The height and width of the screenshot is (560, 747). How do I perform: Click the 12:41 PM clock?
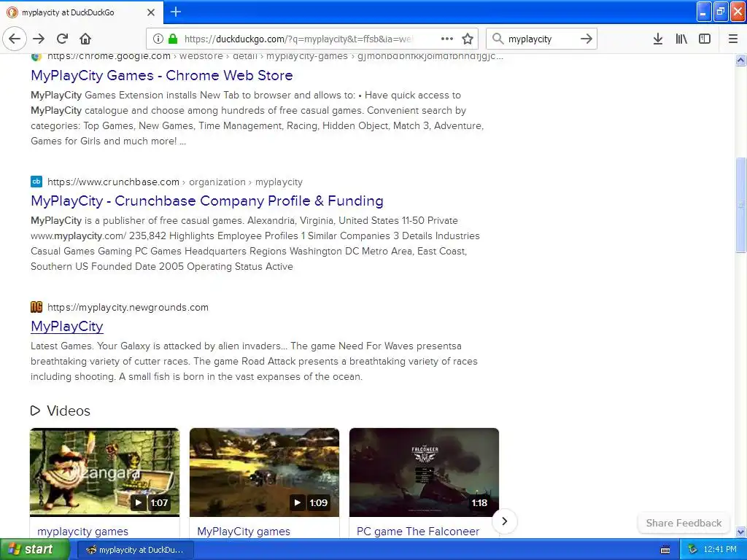coord(720,550)
